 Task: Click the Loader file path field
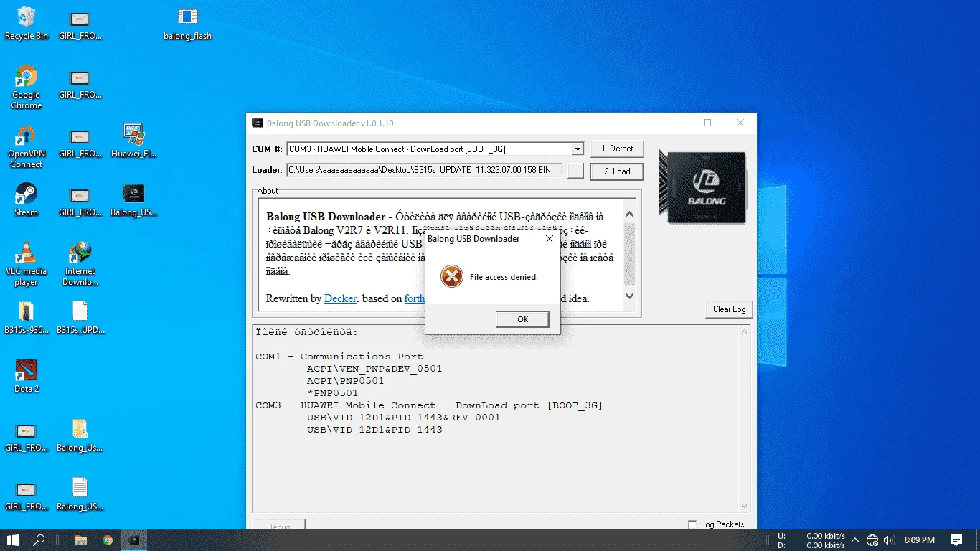424,171
